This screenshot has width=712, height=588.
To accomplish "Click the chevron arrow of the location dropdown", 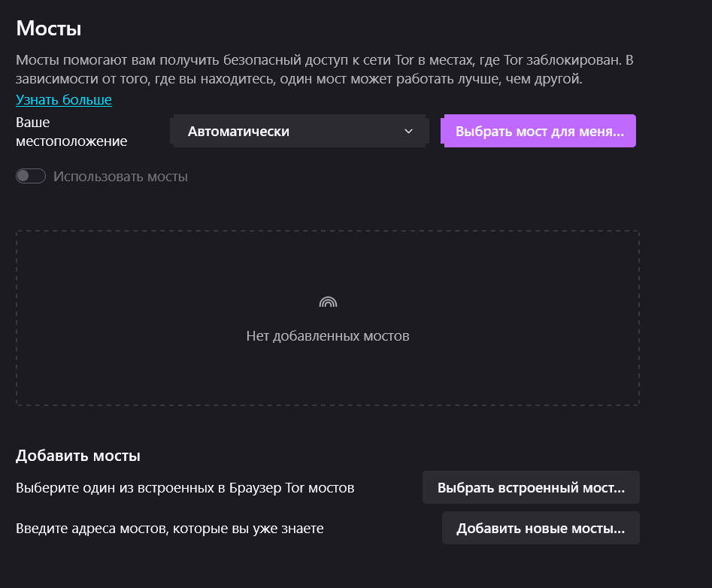I will 408,132.
